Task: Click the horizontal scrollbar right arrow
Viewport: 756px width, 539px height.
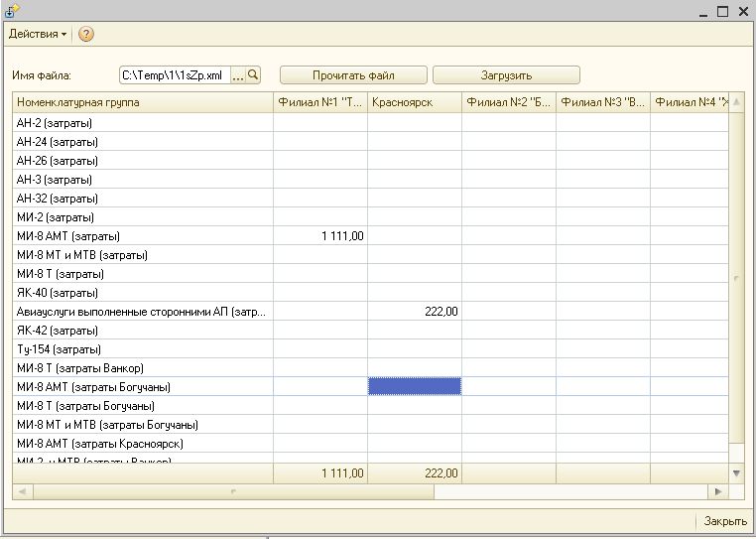Action: click(x=718, y=491)
